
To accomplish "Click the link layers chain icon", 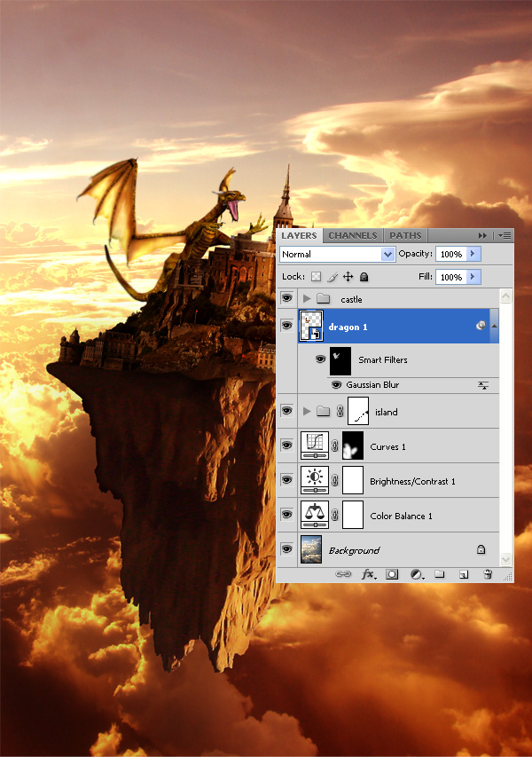I will coord(343,574).
